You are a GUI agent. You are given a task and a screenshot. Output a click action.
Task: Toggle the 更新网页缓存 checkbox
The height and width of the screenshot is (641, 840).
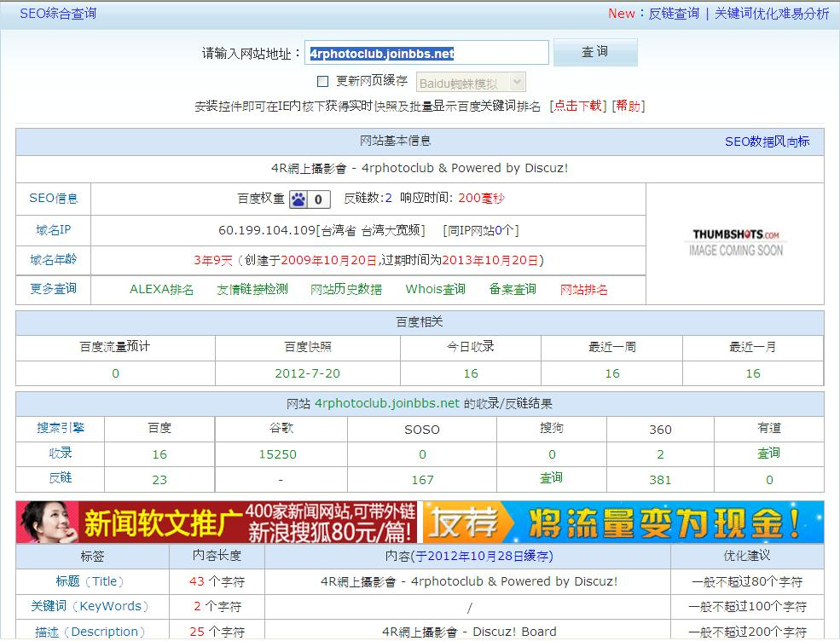[x=322, y=81]
